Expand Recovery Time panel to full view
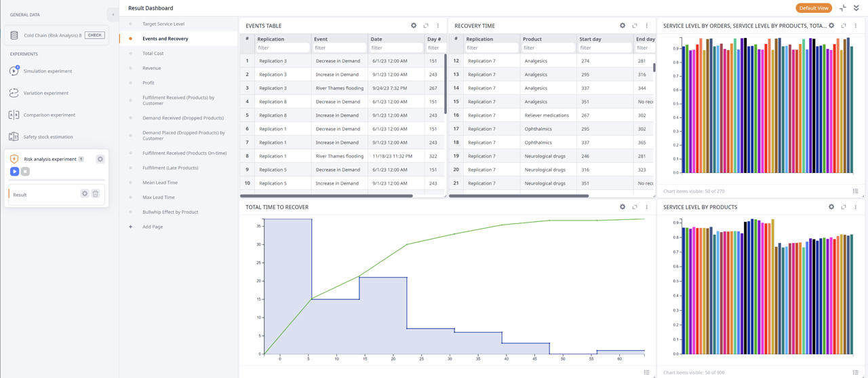Screen dimensions: 868x378 click(x=635, y=26)
